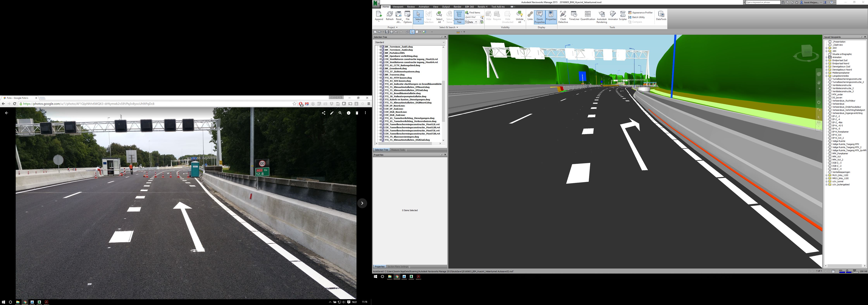Expand the cctv_tunnel viewpoints folder
868x305 pixels.
click(x=826, y=182)
